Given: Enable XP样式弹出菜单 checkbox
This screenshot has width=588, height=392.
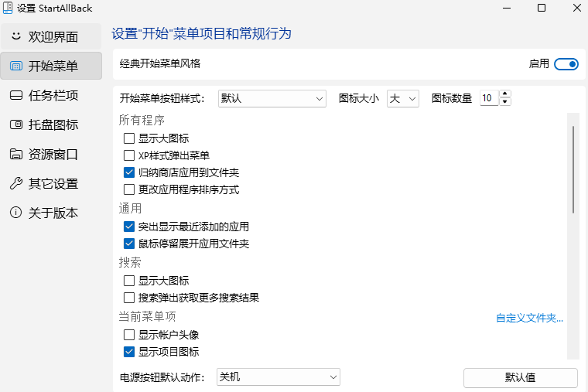Looking at the screenshot, I should [x=129, y=155].
